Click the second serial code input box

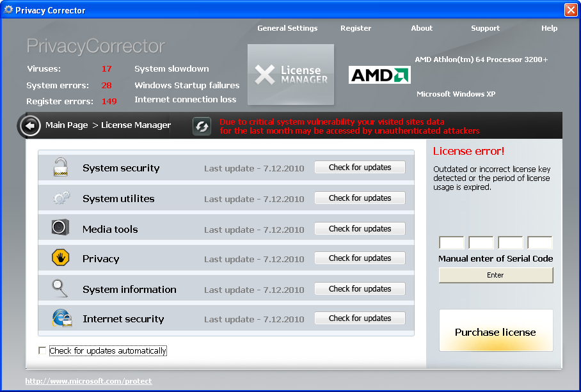[x=481, y=242]
